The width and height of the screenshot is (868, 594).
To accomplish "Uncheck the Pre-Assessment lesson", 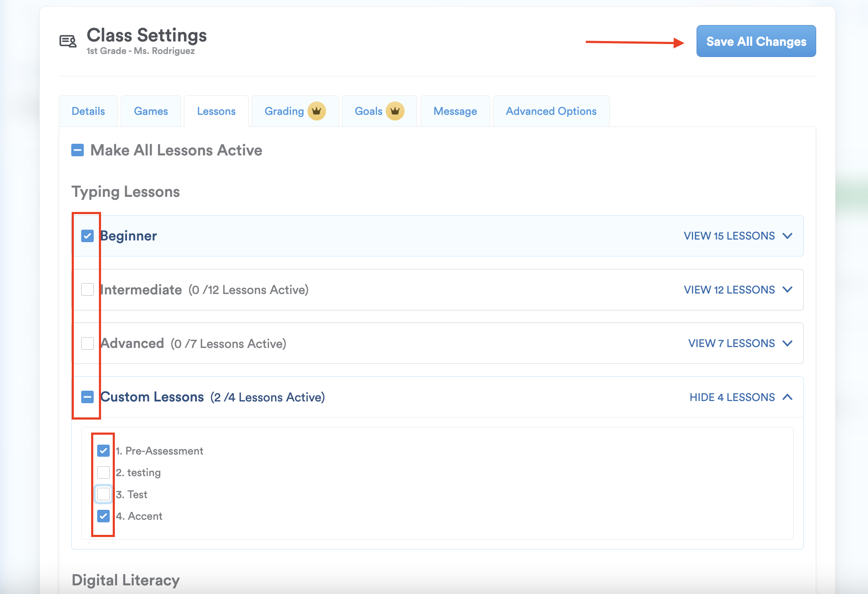I will click(x=104, y=451).
